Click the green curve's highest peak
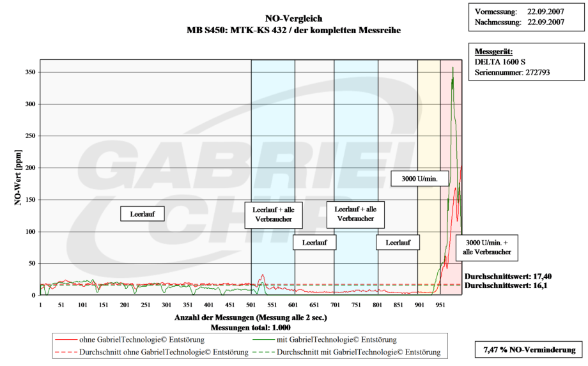Viewport: 588px width, 366px height. click(x=453, y=67)
